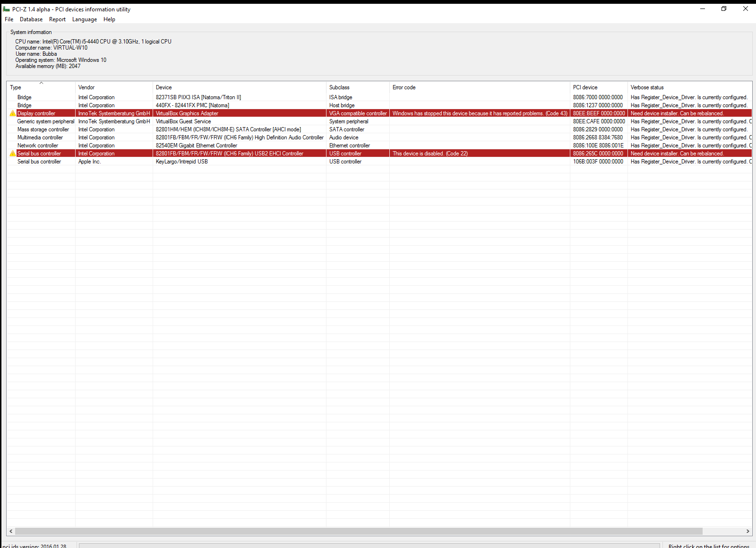756x548 pixels.
Task: Click the Ethernet controller subclass cell
Action: click(x=350, y=146)
